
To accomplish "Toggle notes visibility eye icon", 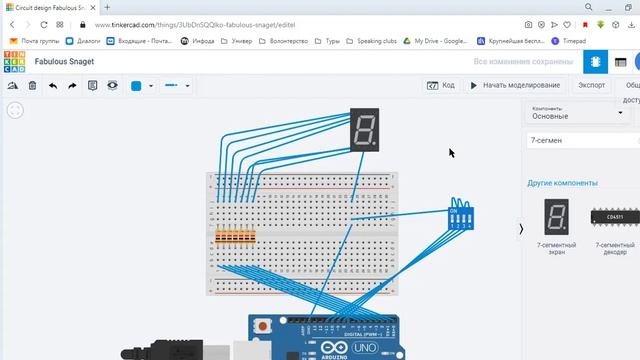I will [112, 85].
